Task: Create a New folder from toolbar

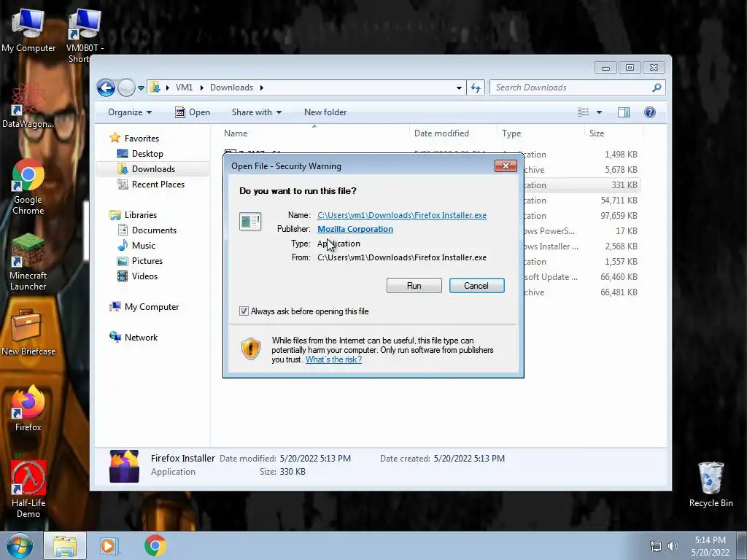Action: click(325, 112)
